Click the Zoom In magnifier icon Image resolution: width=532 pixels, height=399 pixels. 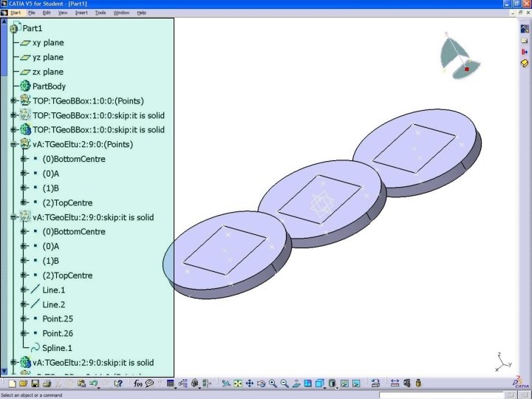click(x=273, y=383)
